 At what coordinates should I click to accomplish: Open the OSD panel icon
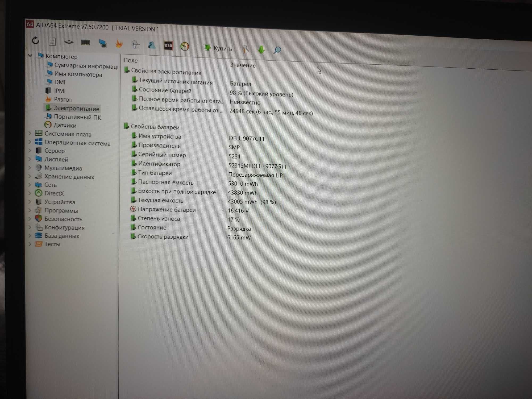point(168,45)
